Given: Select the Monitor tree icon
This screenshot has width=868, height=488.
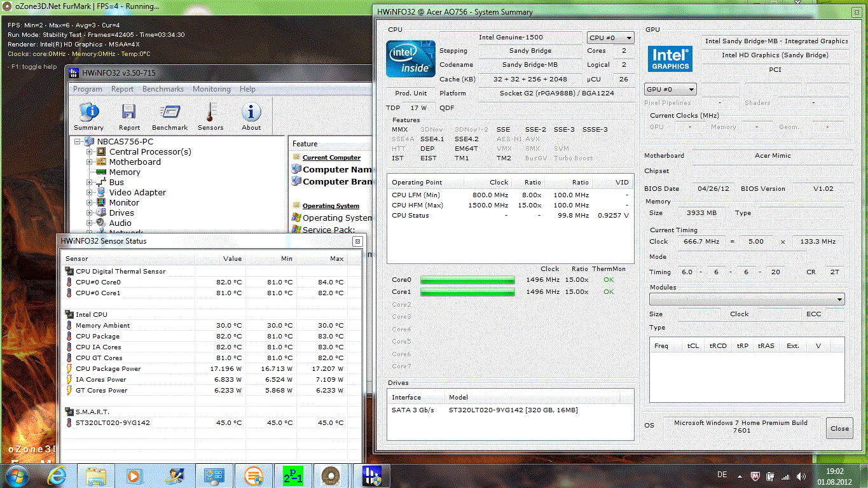Looking at the screenshot, I should coord(100,202).
